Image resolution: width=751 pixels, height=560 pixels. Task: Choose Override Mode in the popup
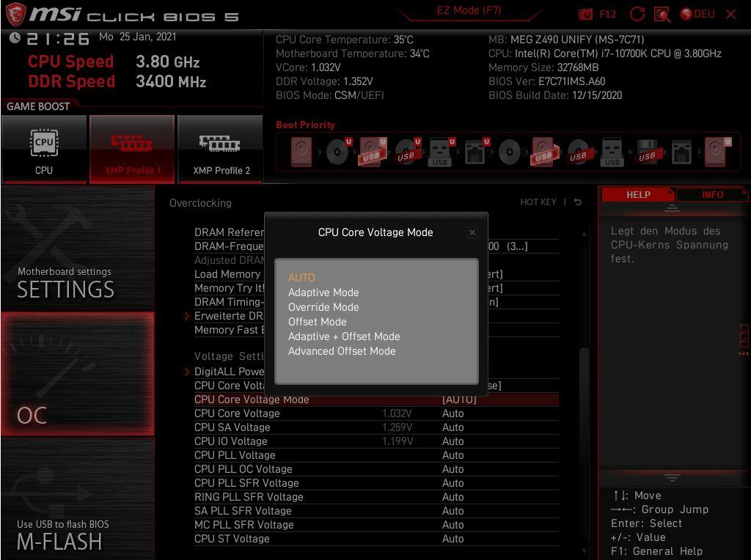point(323,307)
